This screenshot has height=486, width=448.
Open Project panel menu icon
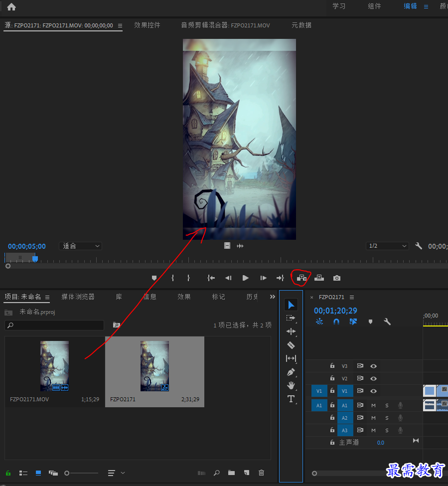click(x=47, y=297)
